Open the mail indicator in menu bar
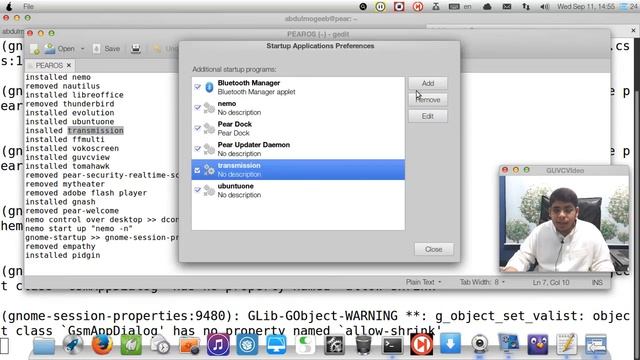 coord(507,7)
